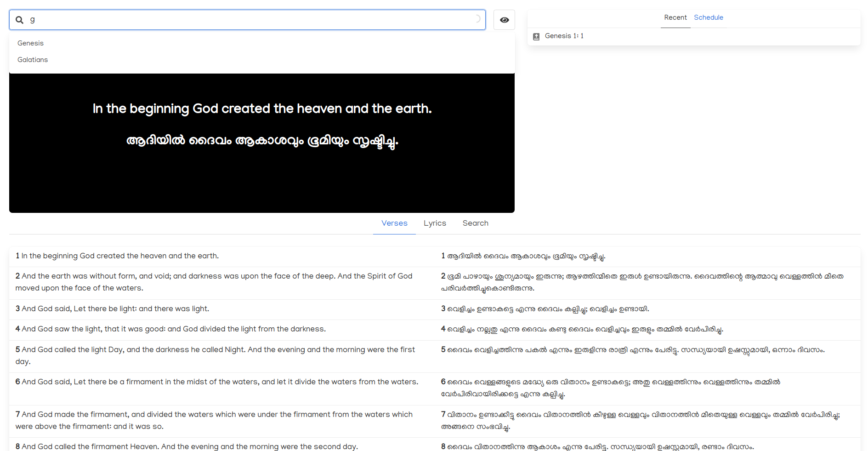Select Malayalam verse 1 in the right column

647,256
